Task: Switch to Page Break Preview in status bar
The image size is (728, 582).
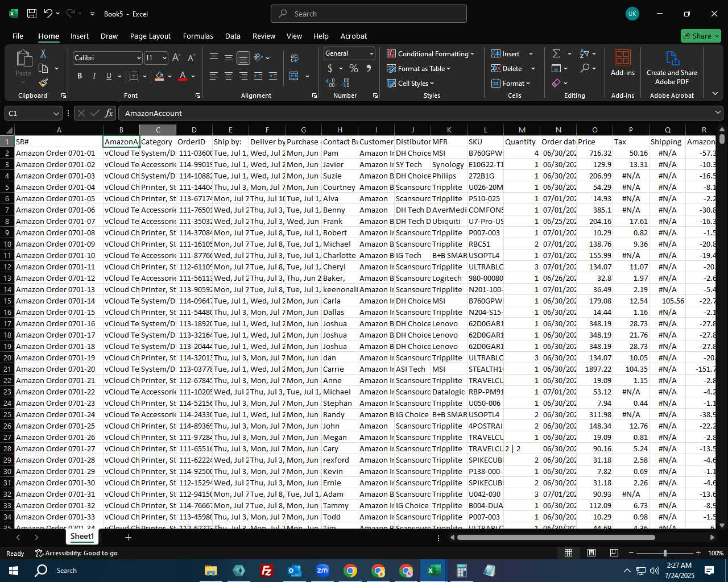Action: coord(614,552)
